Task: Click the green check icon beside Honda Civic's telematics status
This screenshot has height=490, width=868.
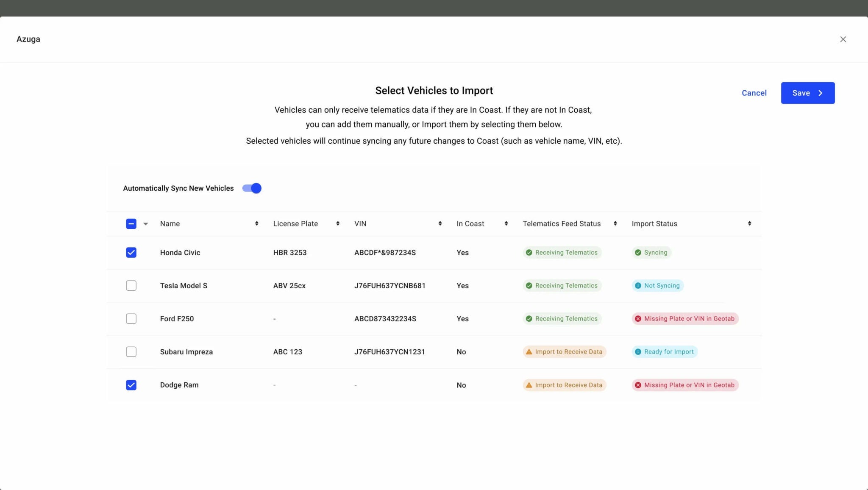Action: point(529,252)
